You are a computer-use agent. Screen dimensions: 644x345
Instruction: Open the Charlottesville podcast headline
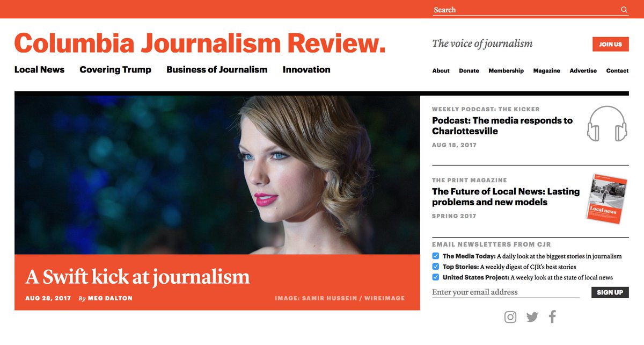tap(502, 126)
